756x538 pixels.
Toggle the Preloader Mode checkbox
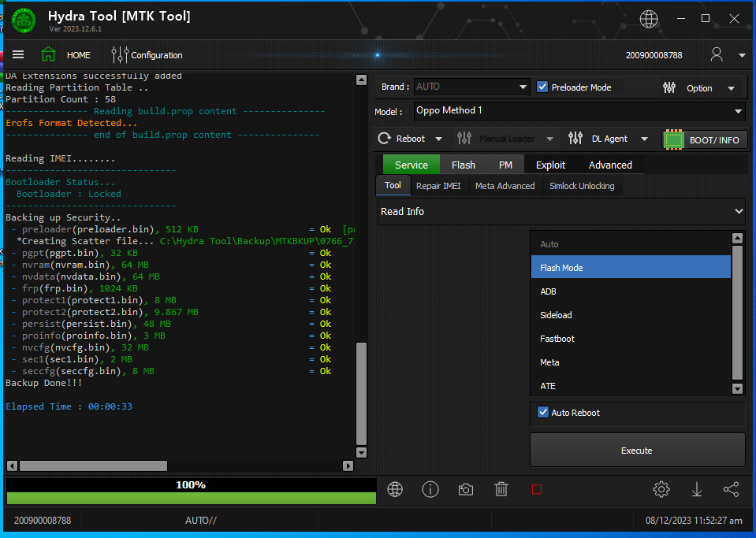(x=542, y=87)
